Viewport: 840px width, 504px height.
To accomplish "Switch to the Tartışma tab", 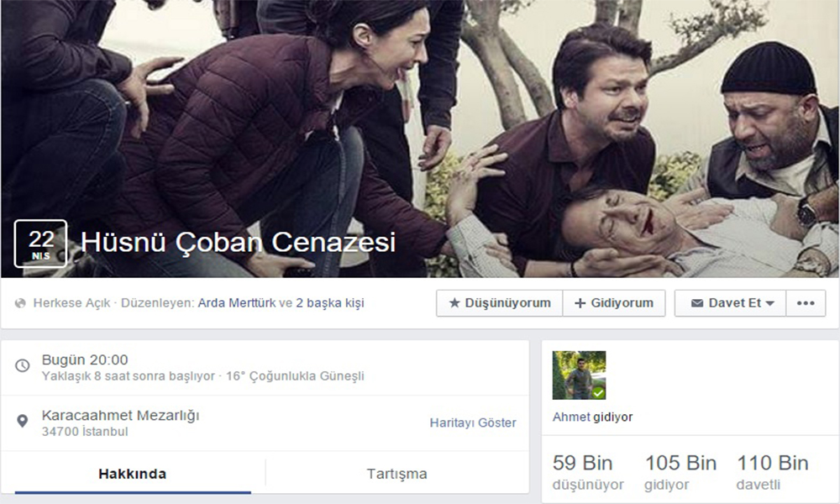I will tap(396, 474).
